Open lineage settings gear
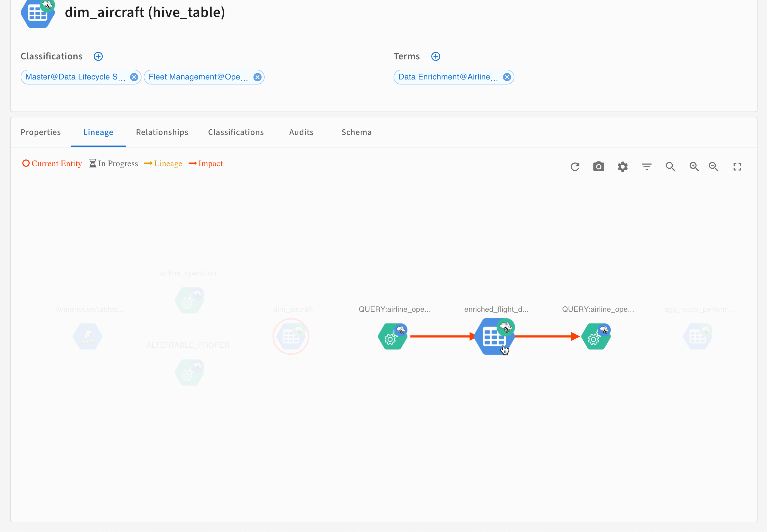The height and width of the screenshot is (532, 767). 622,167
